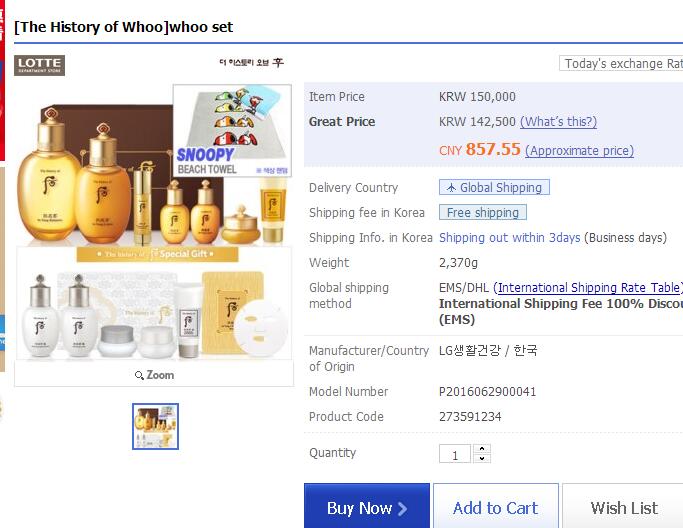Screen dimensions: 683x528
Task: Decrease quantity with the down arrow
Action: [x=482, y=458]
